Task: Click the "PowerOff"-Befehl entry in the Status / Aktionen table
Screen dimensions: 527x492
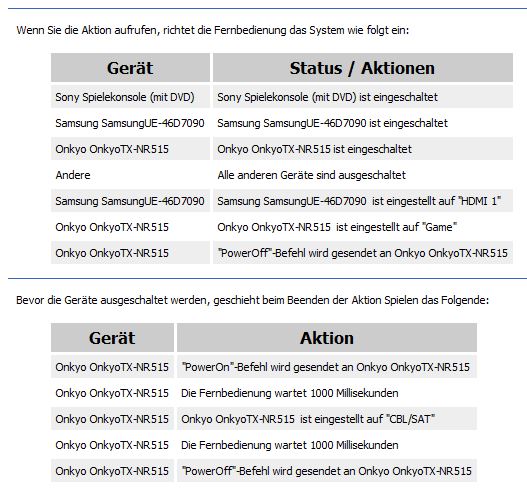Action: 363,253
